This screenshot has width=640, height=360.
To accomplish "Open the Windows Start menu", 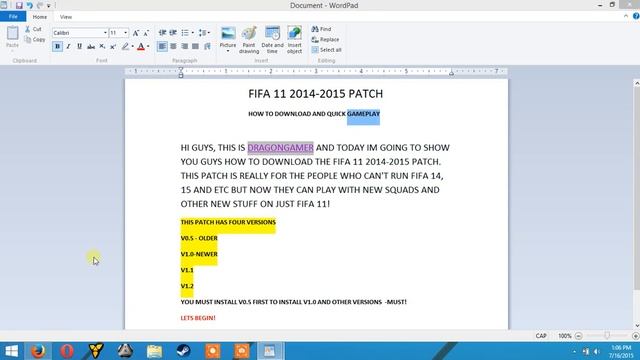I will (11, 351).
